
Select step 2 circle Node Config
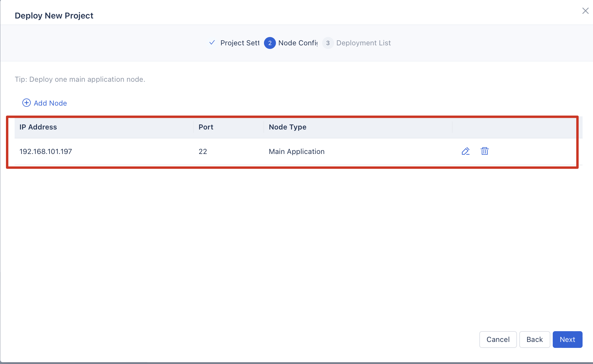[270, 43]
